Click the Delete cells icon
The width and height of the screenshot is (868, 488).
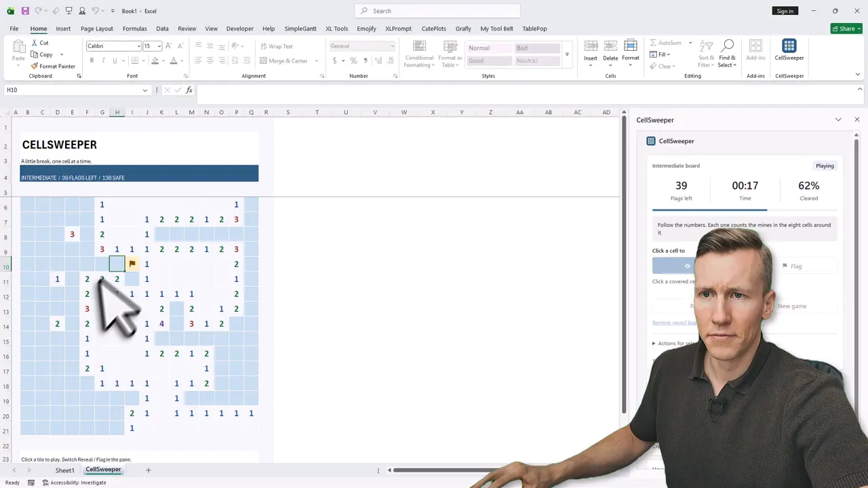tap(610, 51)
